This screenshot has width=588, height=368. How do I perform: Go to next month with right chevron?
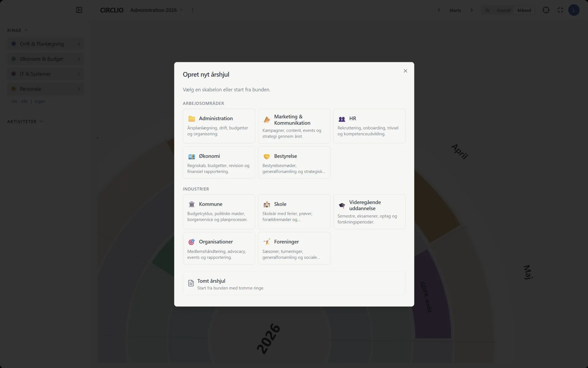pyautogui.click(x=472, y=10)
